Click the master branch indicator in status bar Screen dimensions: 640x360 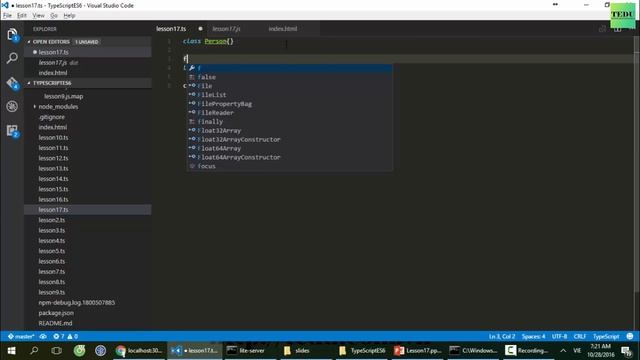pyautogui.click(x=21, y=337)
